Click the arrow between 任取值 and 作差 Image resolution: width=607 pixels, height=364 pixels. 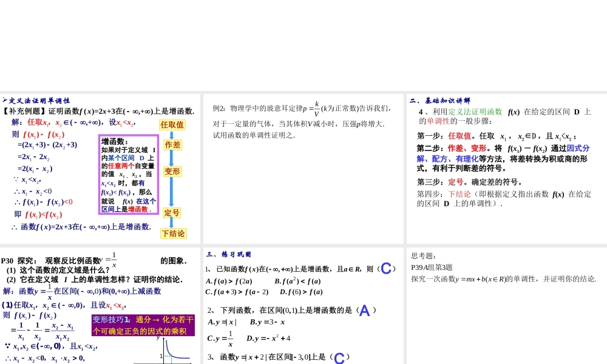click(x=172, y=135)
